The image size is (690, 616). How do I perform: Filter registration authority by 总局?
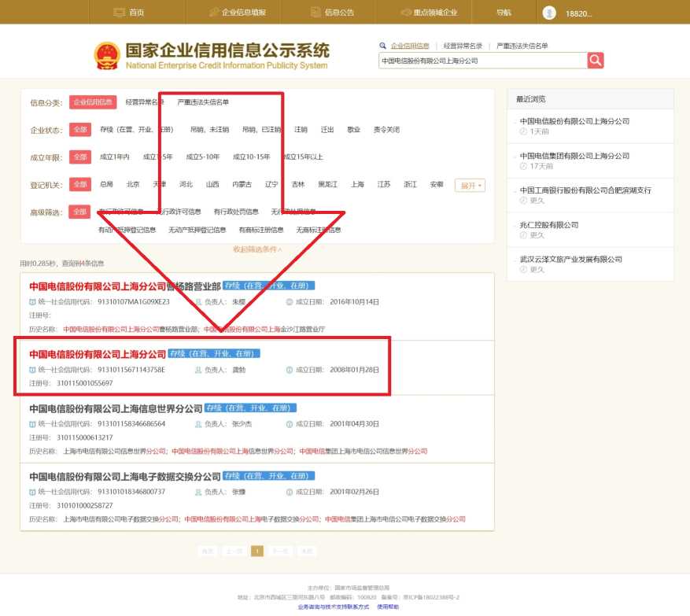pos(106,184)
